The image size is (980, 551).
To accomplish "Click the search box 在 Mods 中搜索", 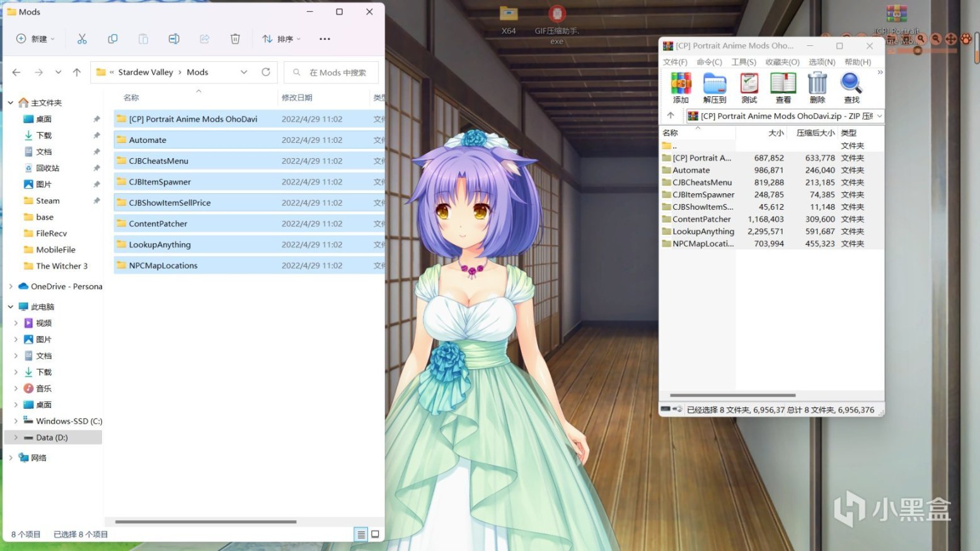I will (x=331, y=72).
